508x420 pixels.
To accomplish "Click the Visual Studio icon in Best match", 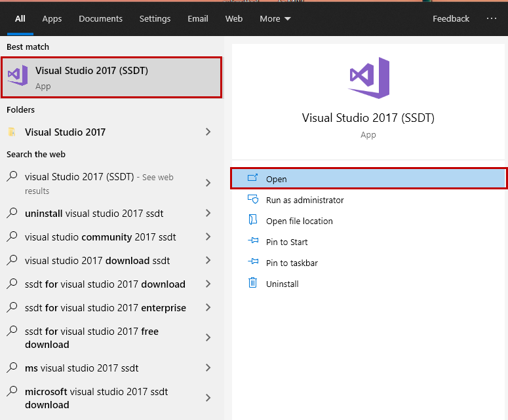I will [x=18, y=76].
